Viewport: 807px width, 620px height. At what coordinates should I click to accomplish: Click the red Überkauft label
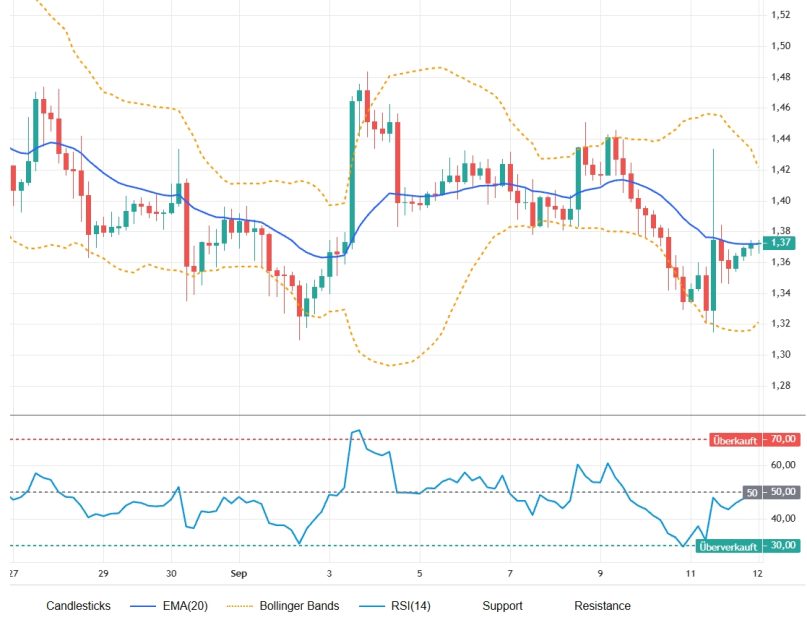pyautogui.click(x=735, y=440)
